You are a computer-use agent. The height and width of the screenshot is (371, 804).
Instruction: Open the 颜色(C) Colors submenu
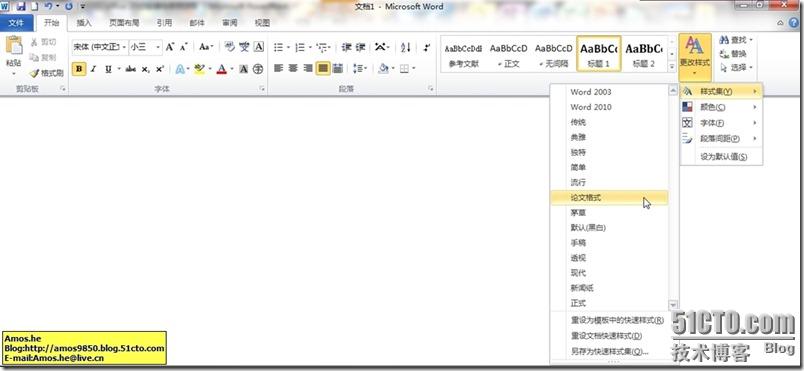tap(721, 107)
